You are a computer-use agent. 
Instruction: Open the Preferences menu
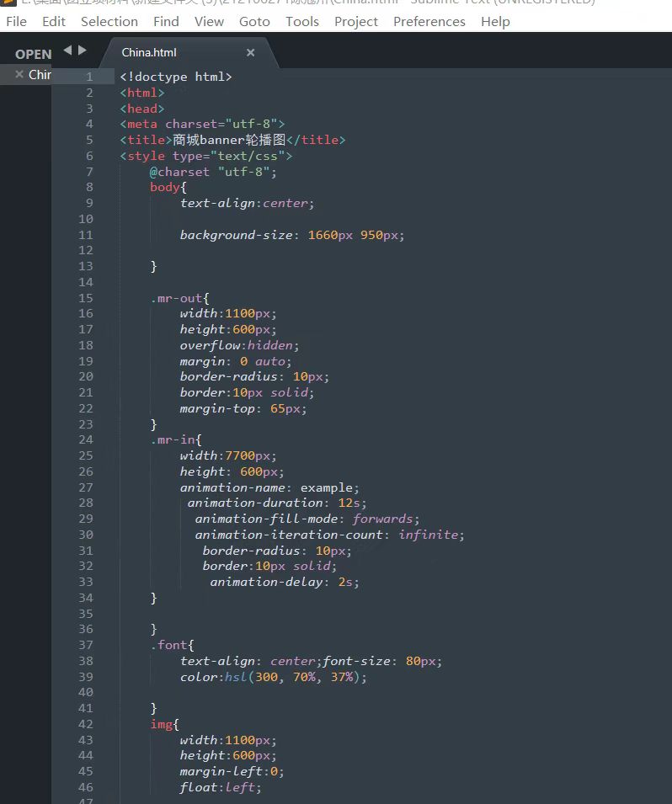[429, 22]
